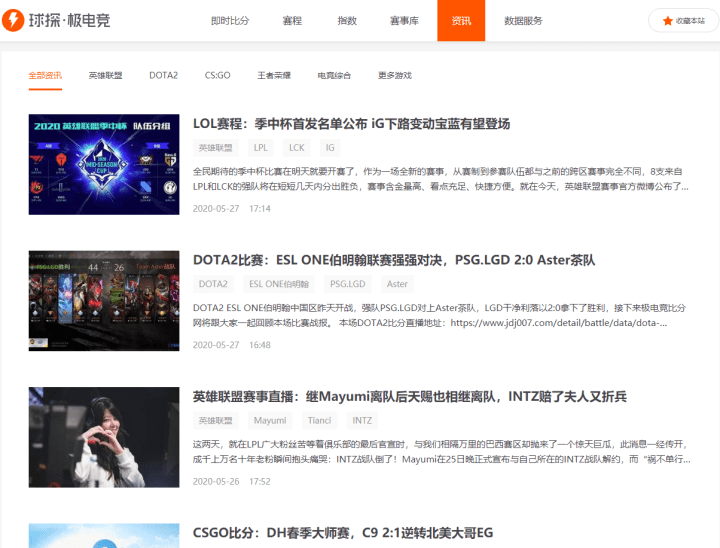Click the Aster tag
Viewport: 720px width, 548px height.
tap(397, 284)
